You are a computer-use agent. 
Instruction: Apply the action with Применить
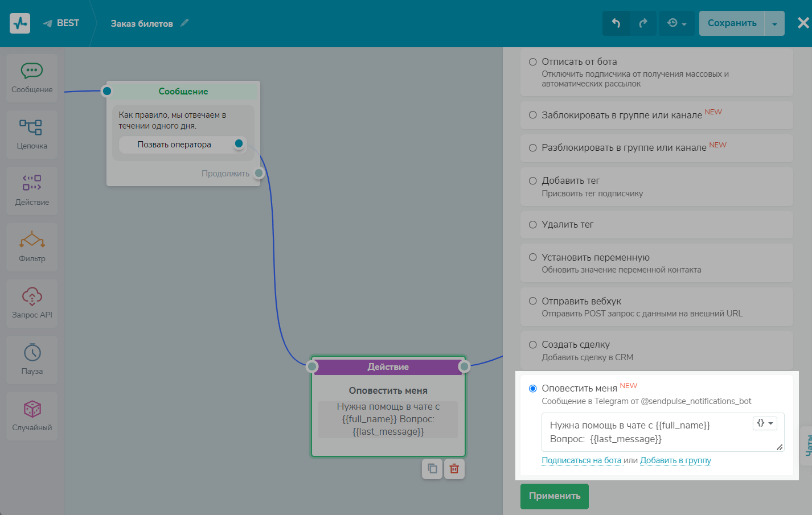[x=555, y=496]
